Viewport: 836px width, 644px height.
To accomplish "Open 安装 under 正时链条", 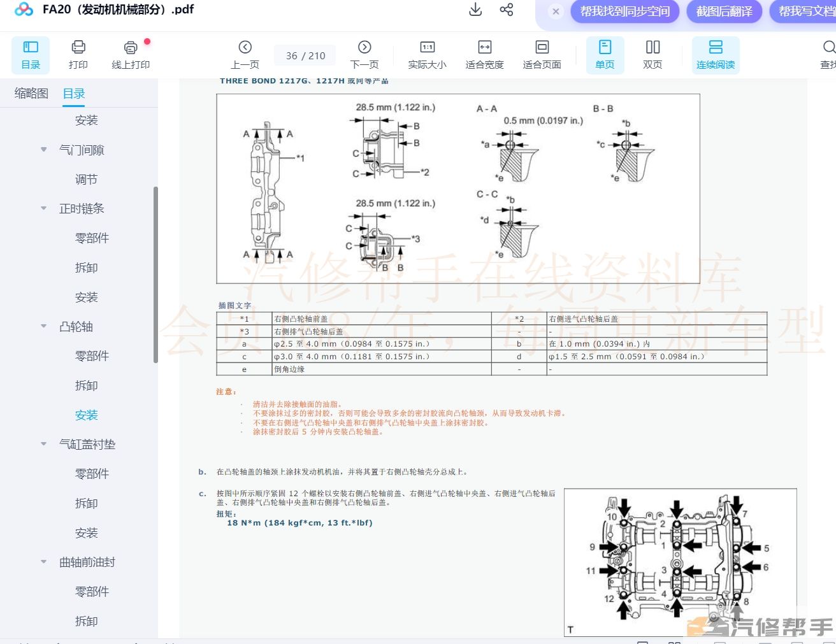I will 86,297.
